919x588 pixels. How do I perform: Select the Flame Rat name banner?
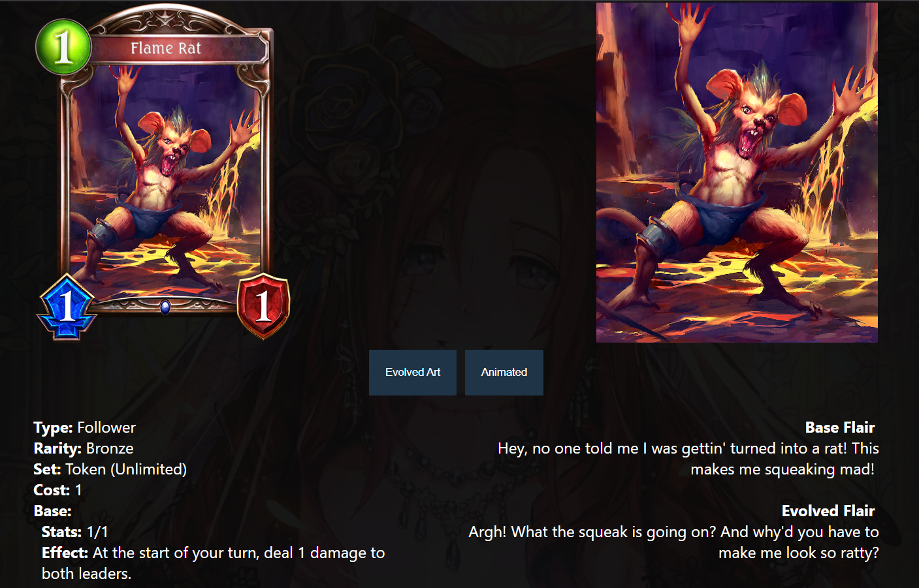pyautogui.click(x=166, y=48)
